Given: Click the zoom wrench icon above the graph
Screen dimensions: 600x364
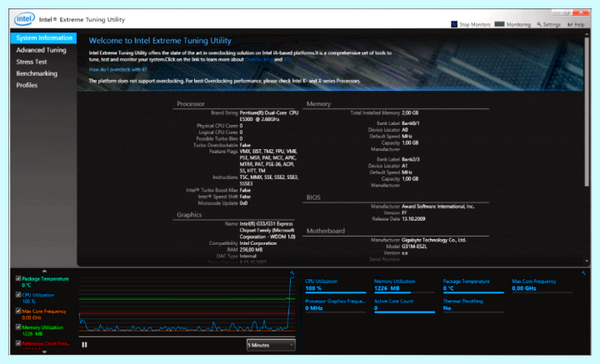Looking at the screenshot, I should click(292, 273).
